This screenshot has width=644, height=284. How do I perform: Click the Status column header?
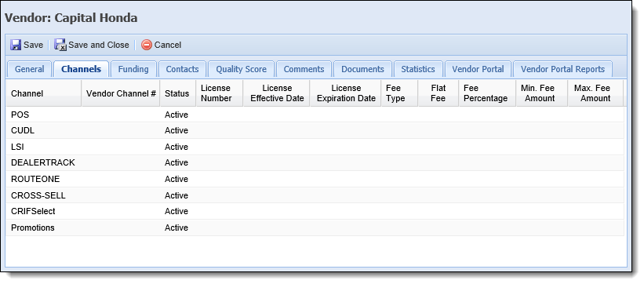click(178, 93)
